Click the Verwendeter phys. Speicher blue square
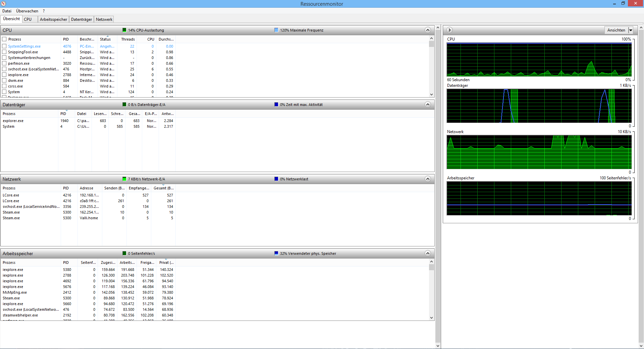This screenshot has width=644, height=349. [x=276, y=253]
